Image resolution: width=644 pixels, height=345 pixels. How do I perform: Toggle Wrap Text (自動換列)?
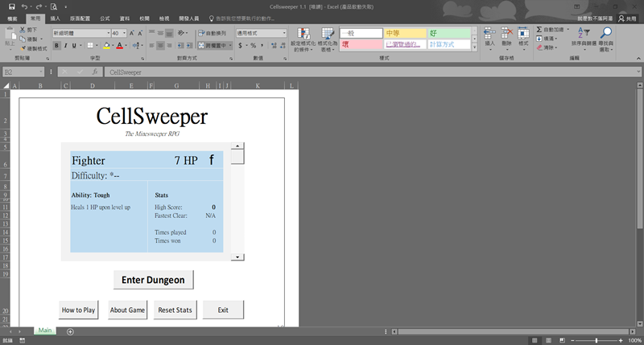tap(213, 33)
